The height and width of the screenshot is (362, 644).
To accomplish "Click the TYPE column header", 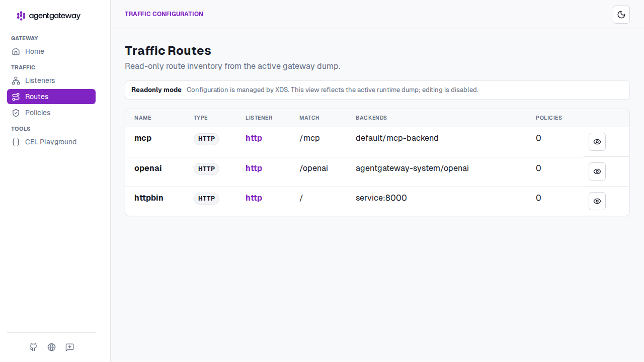I will (x=201, y=118).
